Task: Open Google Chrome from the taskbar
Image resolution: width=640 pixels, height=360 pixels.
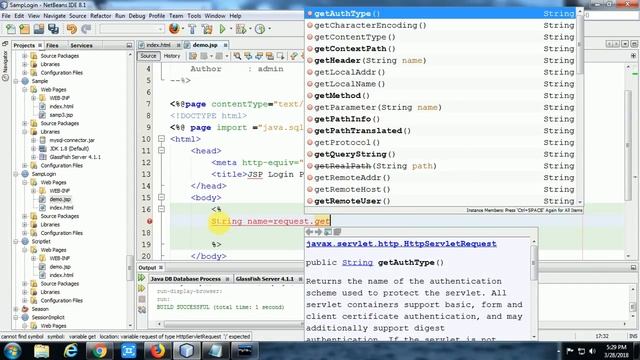Action: coord(99,351)
